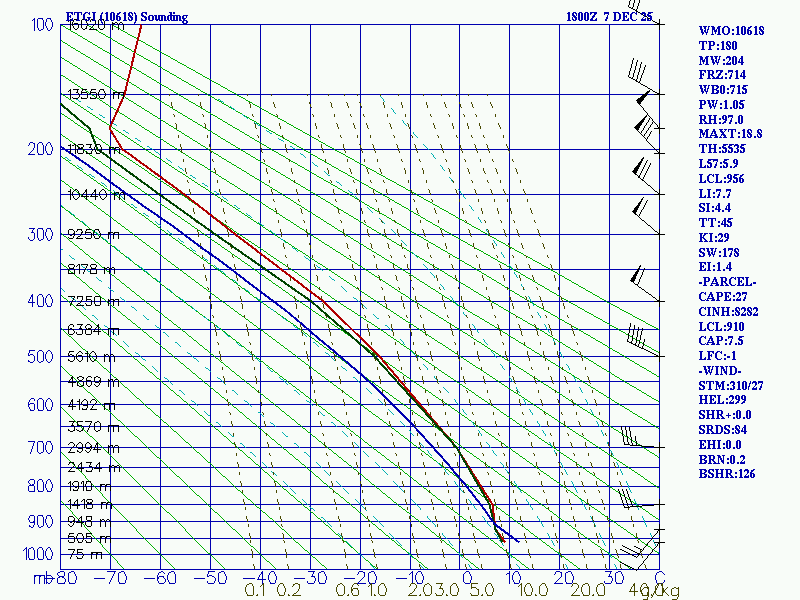Click the 7250 m height label
The height and width of the screenshot is (600, 800).
point(93,301)
